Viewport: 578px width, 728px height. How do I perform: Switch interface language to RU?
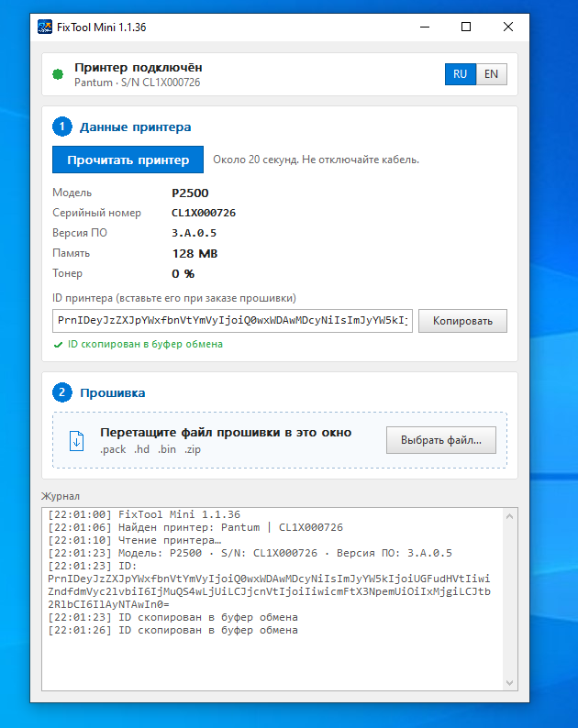click(460, 74)
